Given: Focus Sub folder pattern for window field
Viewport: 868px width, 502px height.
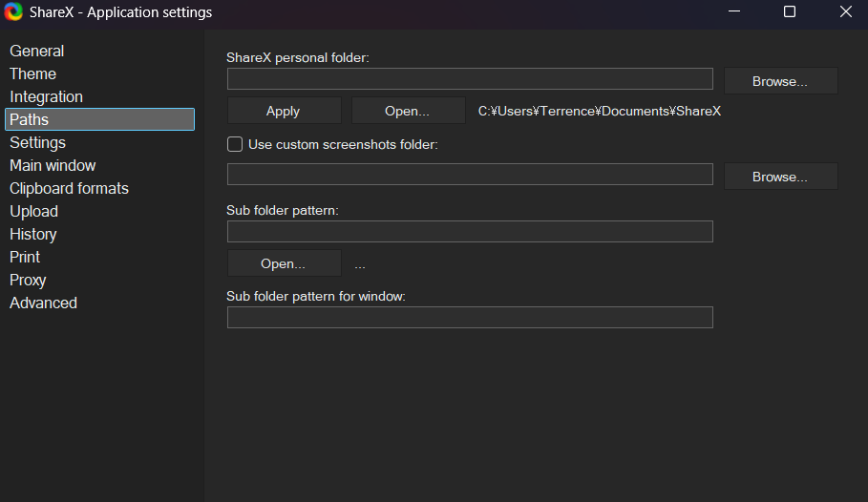Looking at the screenshot, I should click(x=470, y=317).
